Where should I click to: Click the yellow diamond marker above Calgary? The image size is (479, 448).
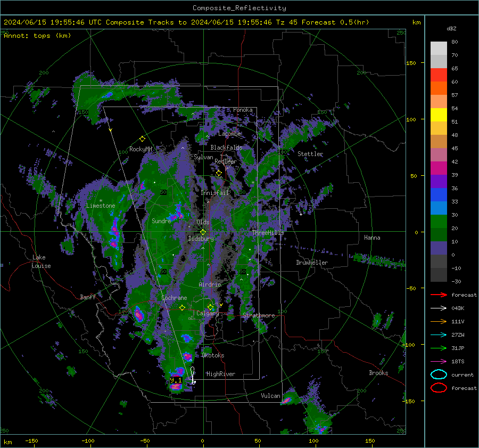pyautogui.click(x=210, y=307)
